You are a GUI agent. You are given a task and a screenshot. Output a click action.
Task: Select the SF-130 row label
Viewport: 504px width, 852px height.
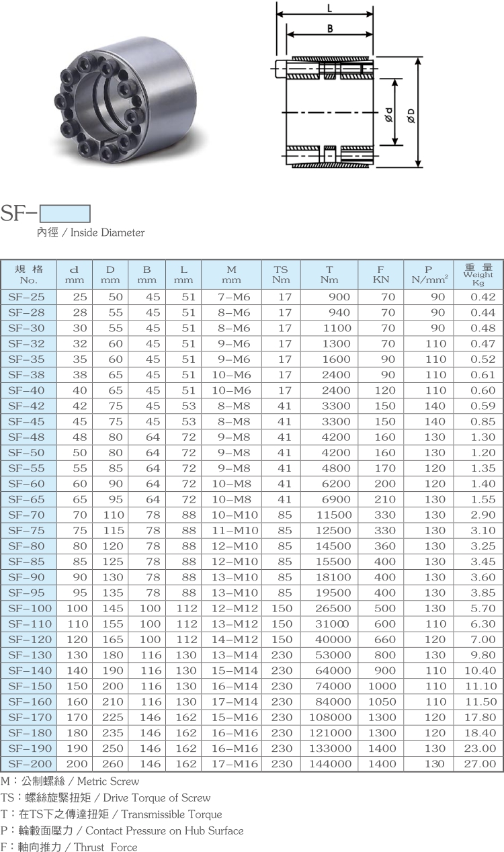tap(29, 655)
